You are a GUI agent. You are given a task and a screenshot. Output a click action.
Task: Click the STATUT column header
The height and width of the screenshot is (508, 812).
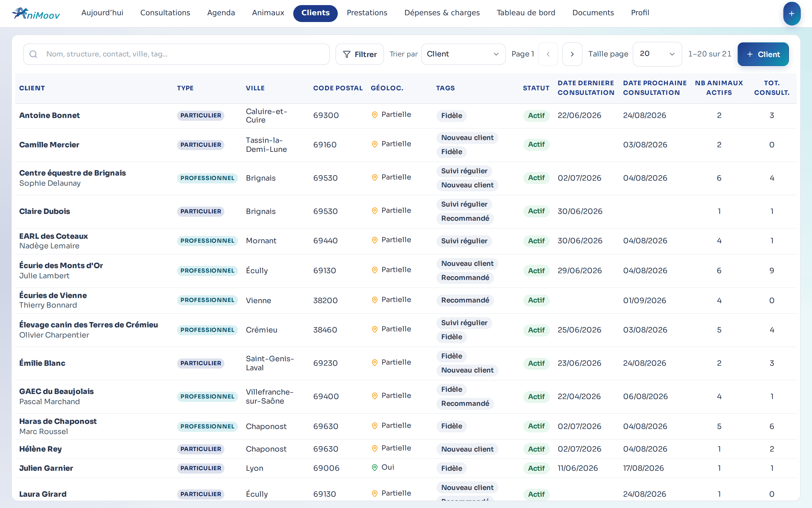pos(536,88)
